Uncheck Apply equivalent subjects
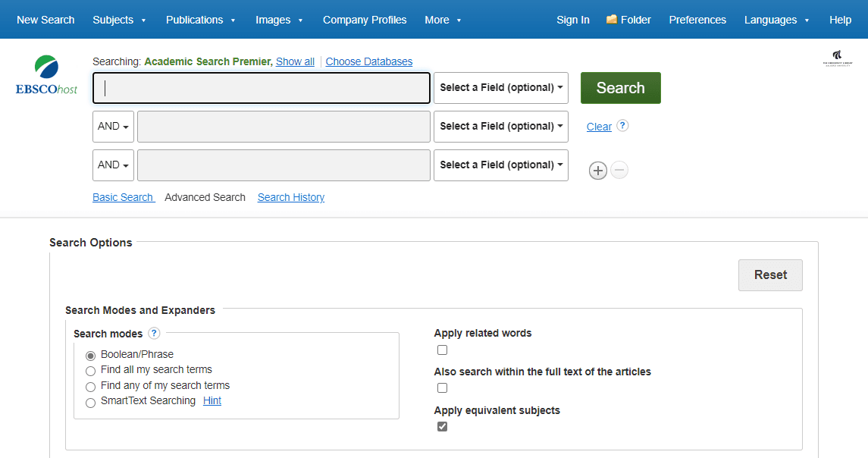 [x=443, y=427]
